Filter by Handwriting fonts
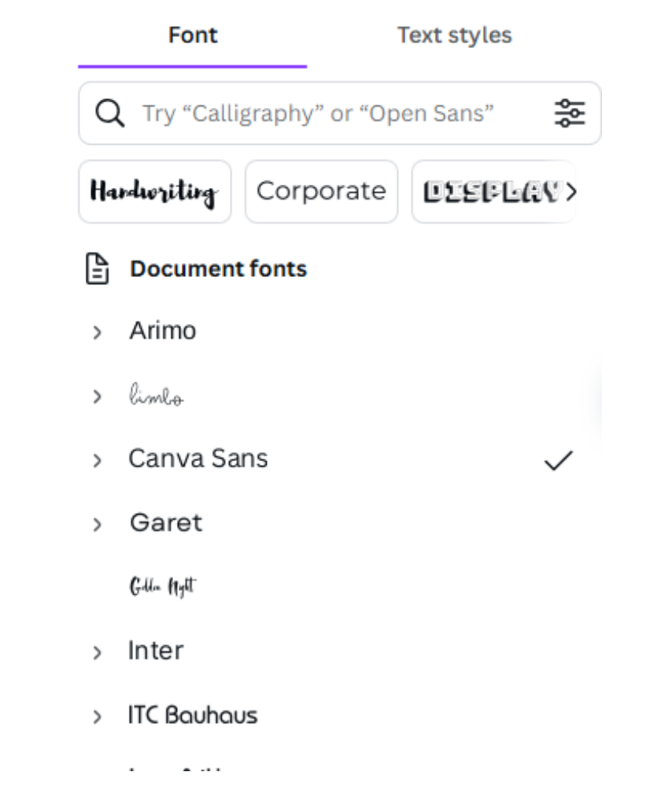Viewport: 661px width, 812px height. pyautogui.click(x=155, y=192)
